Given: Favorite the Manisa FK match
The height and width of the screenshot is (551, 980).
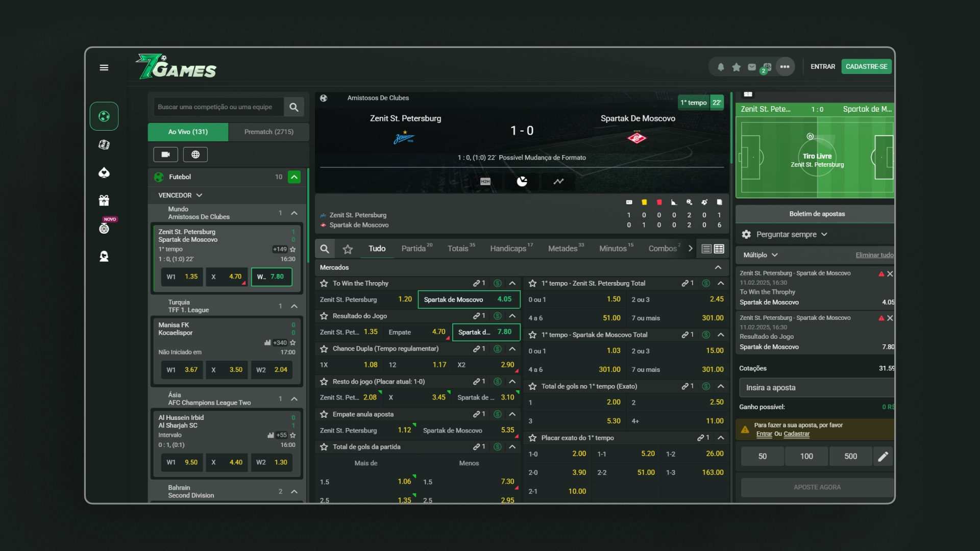Looking at the screenshot, I should pos(292,343).
